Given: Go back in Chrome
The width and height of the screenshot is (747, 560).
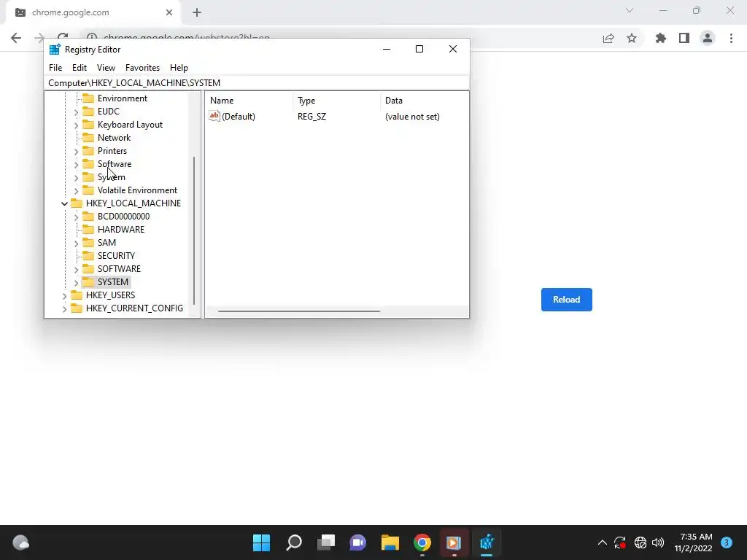Looking at the screenshot, I should coord(16,38).
